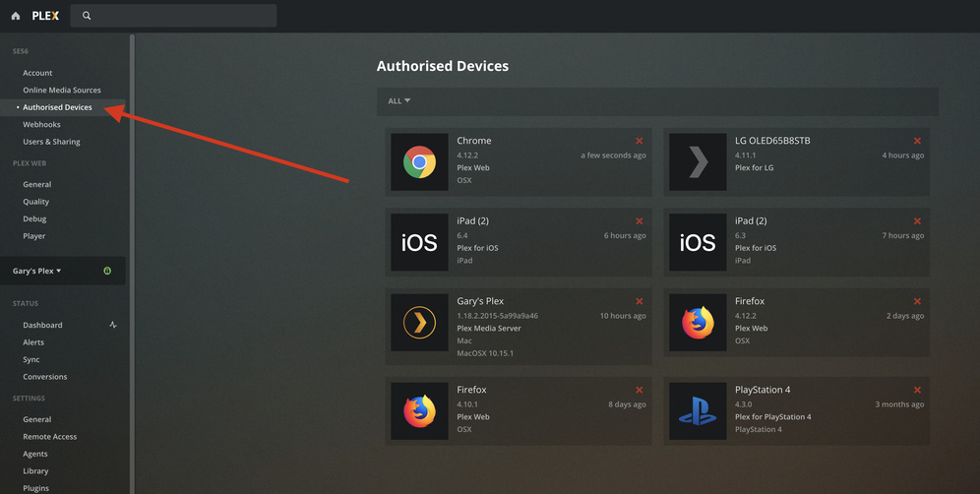
Task: Click the iOS icon for iPad 6.3
Action: click(698, 242)
